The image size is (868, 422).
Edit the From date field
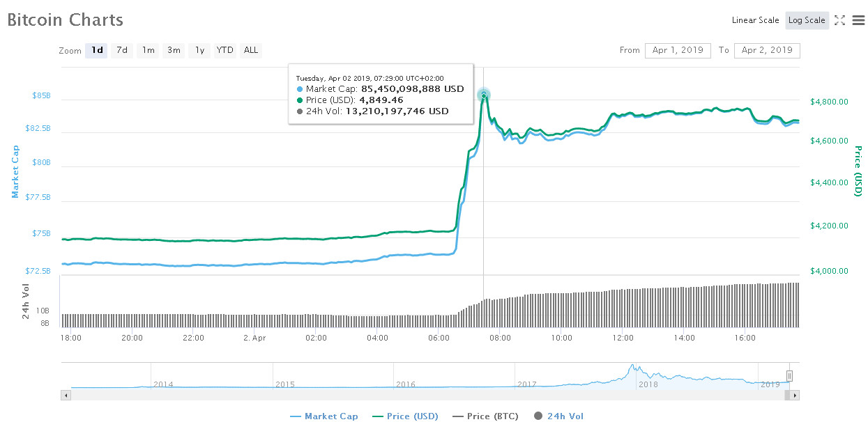coord(678,50)
